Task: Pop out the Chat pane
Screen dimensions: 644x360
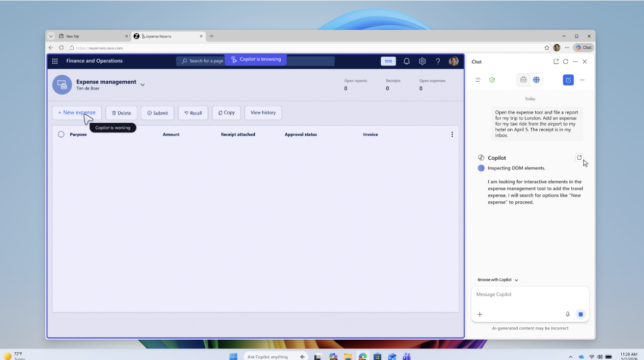Action: point(556,61)
